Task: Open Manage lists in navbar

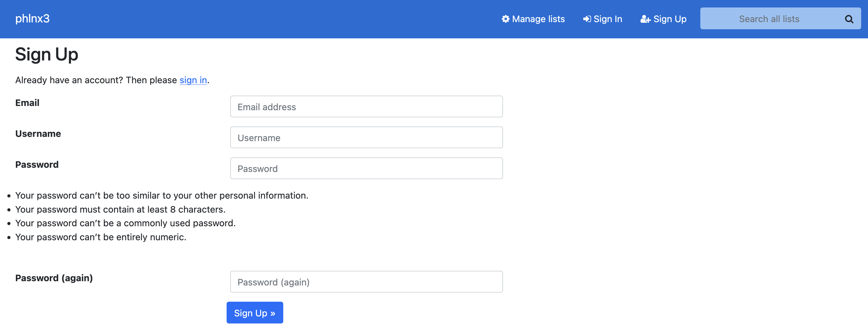Action: 533,19
